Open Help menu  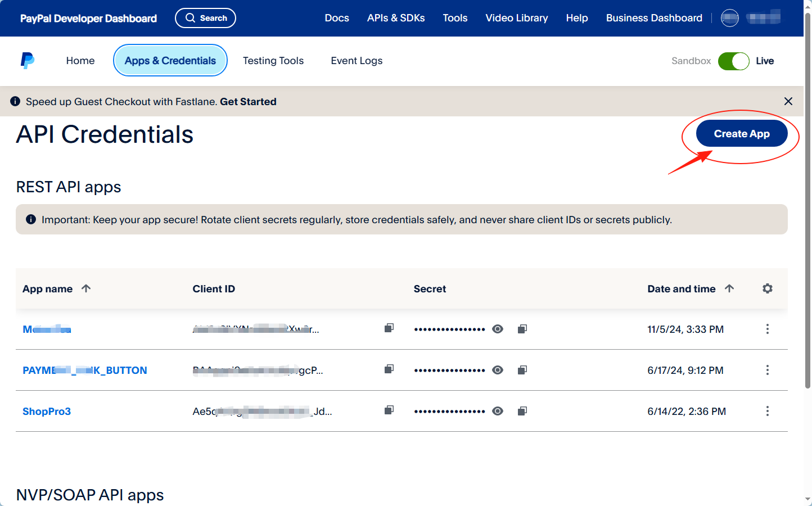click(577, 18)
